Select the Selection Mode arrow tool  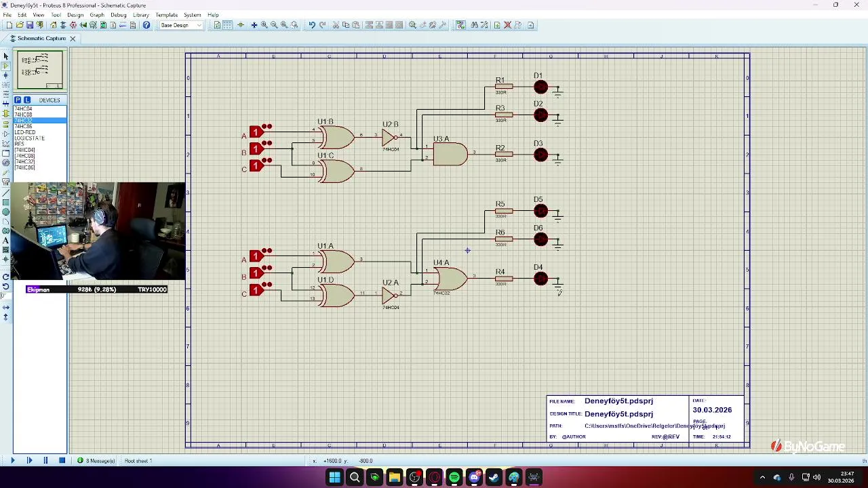pyautogui.click(x=5, y=56)
